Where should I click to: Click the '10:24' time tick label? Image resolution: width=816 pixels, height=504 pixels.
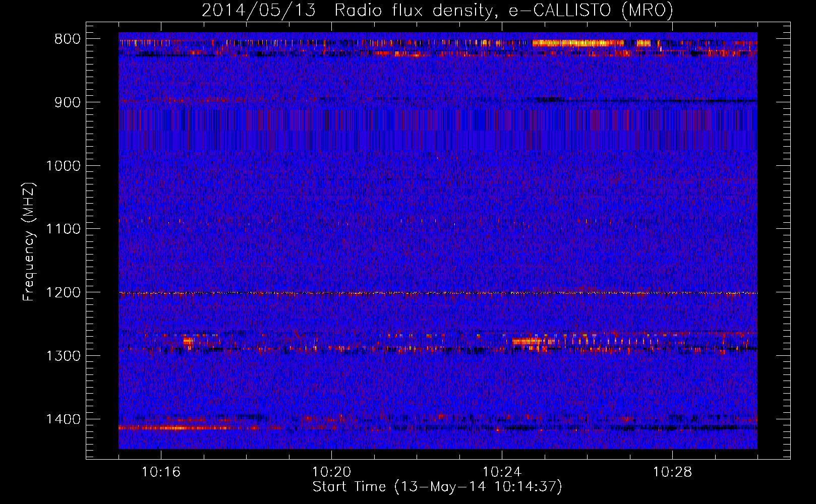(x=502, y=472)
